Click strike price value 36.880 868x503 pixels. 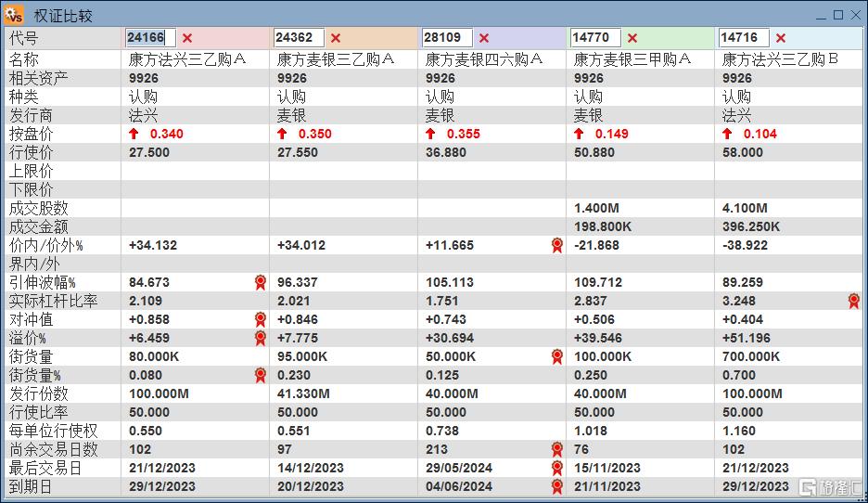coord(446,152)
